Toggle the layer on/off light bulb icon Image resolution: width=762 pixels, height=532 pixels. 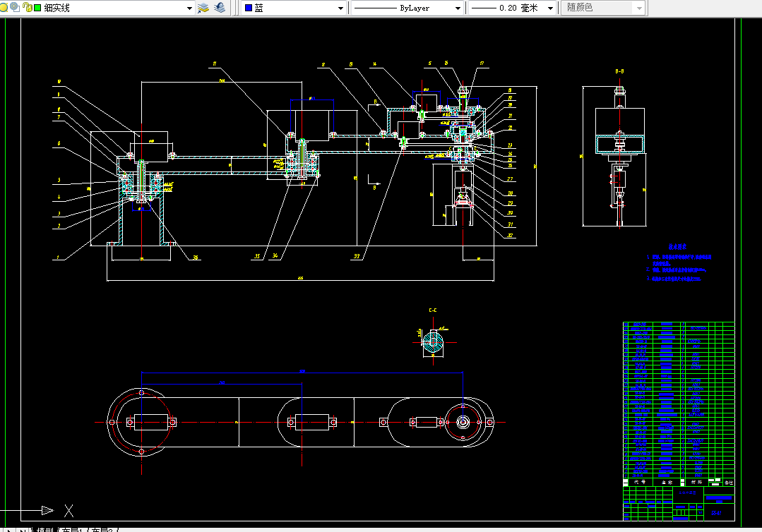tap(4, 8)
